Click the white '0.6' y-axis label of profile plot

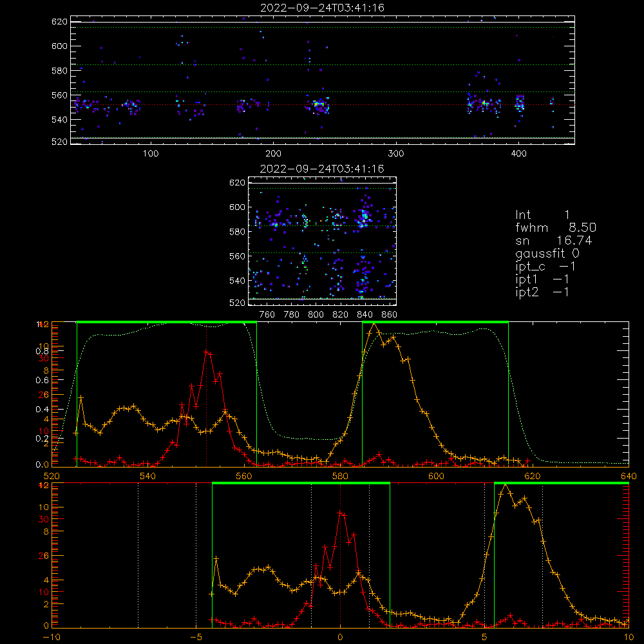tap(43, 381)
